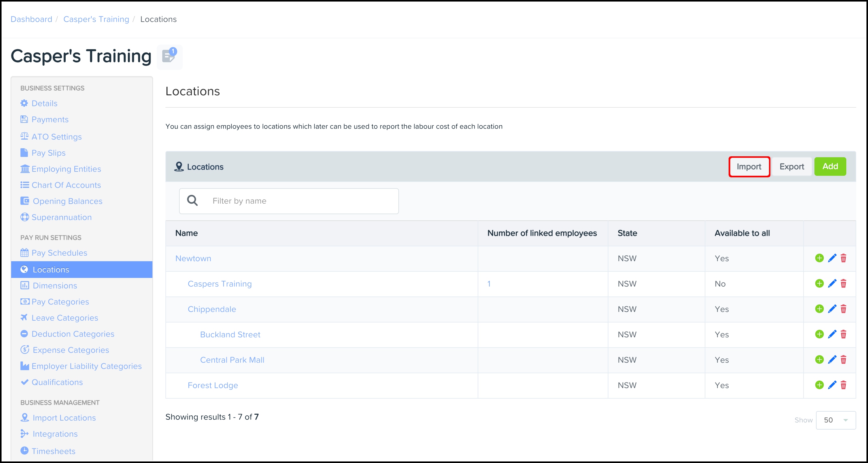The image size is (868, 463).
Task: Click the notes icon beside Casper's Training
Action: pyautogui.click(x=169, y=57)
